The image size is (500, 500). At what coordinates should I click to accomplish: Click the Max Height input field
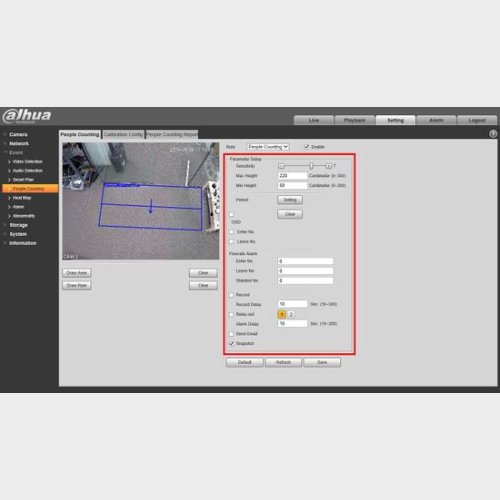point(292,176)
